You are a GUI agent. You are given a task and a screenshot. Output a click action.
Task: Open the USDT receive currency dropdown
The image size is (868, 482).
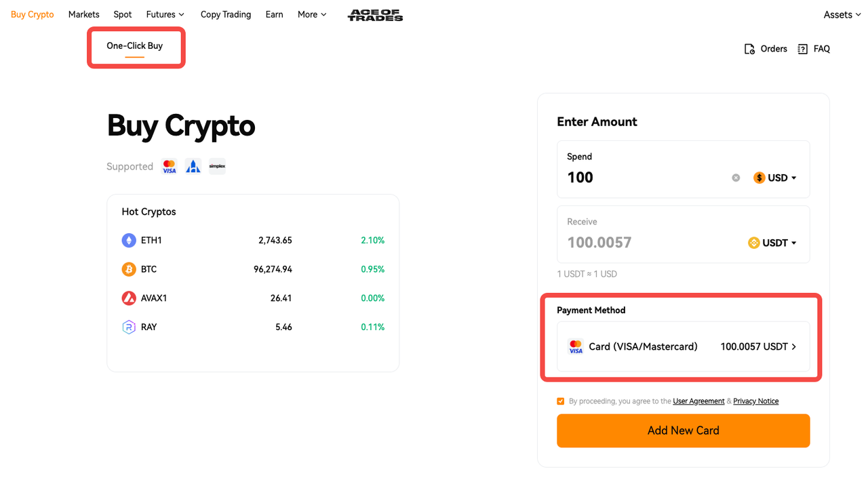(772, 243)
